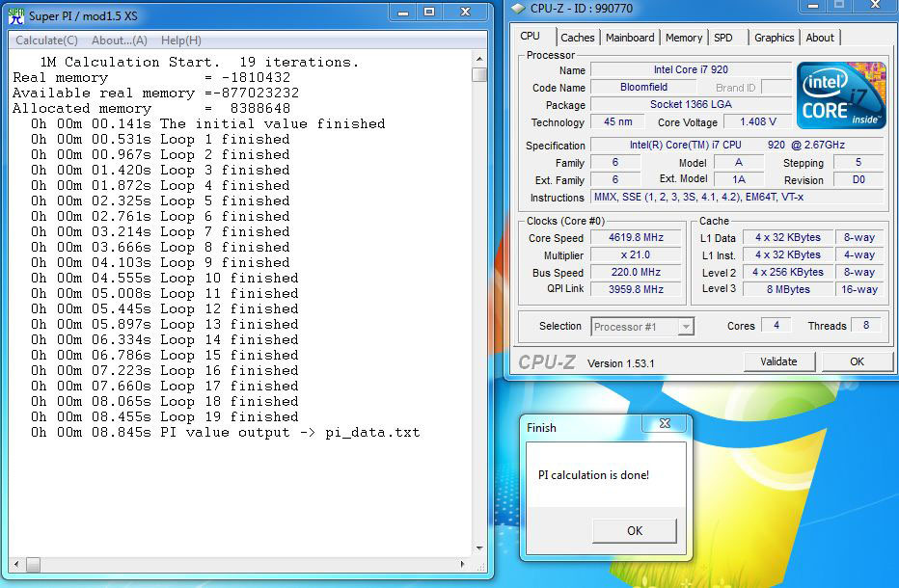The height and width of the screenshot is (588, 899).
Task: Click the Level 3 '16-way' associativity value
Action: coord(858,289)
